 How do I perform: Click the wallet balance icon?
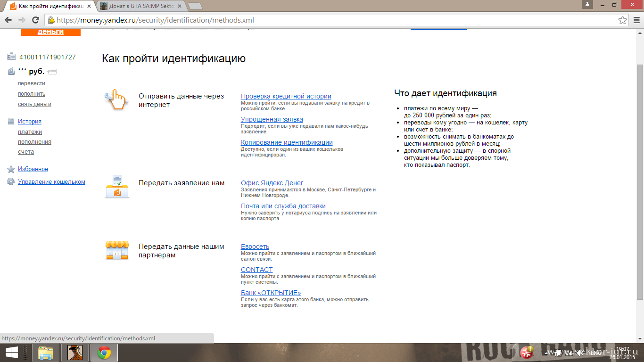(11, 72)
